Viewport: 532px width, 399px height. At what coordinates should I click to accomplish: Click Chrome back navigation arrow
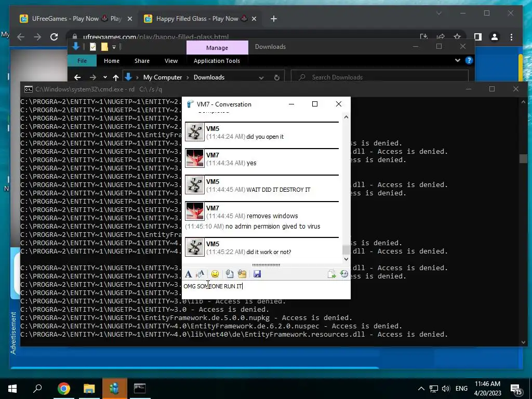[21, 37]
